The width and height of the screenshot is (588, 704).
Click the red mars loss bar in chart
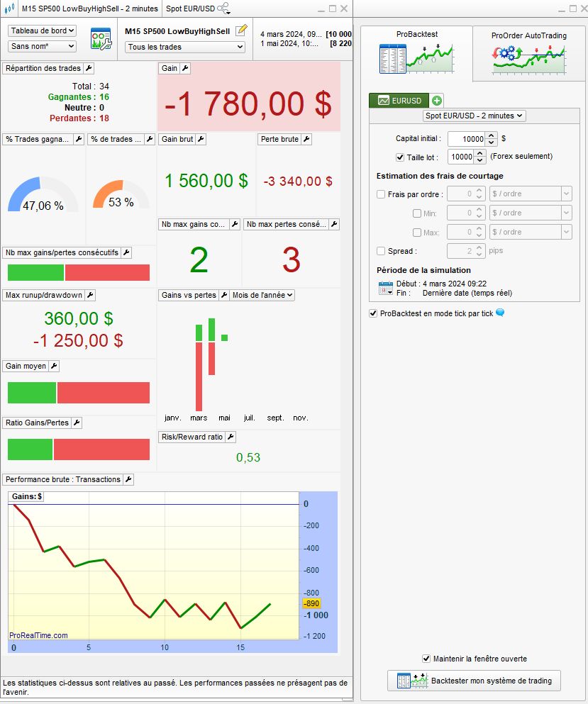(x=199, y=376)
